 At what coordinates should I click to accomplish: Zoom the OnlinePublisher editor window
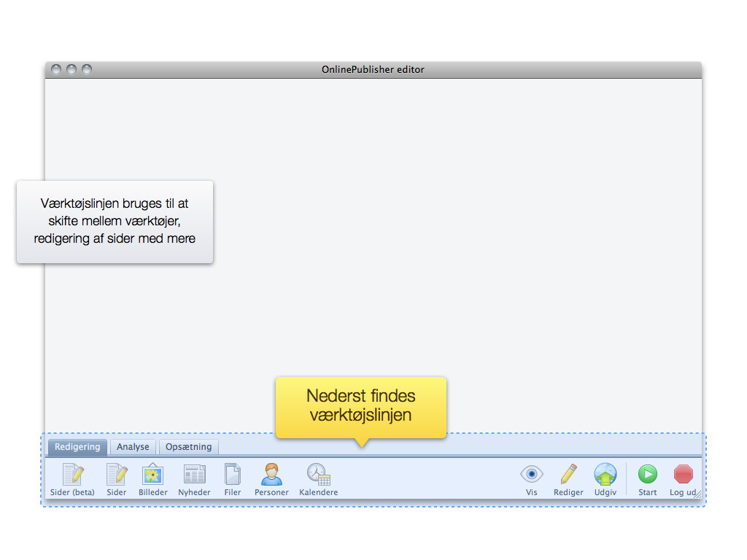click(87, 69)
